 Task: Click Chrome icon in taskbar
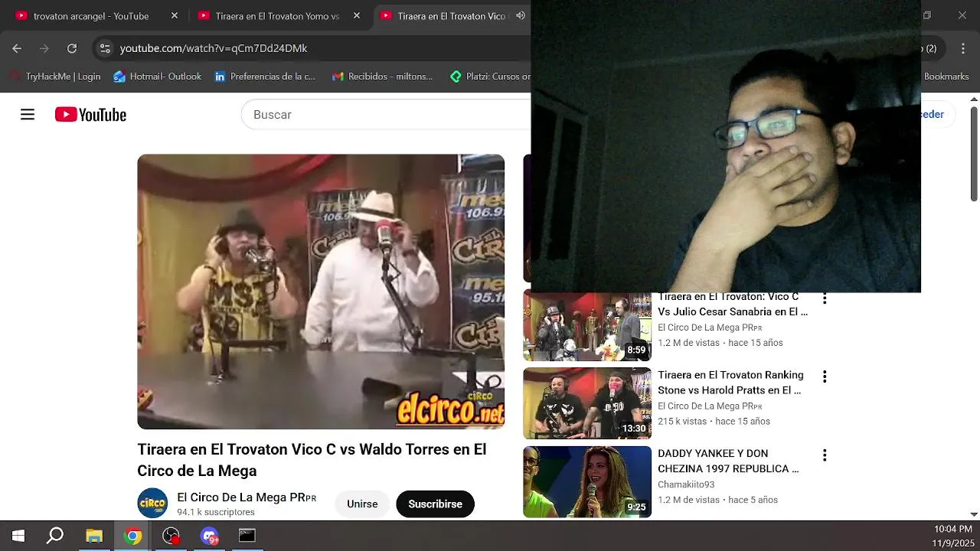point(133,536)
